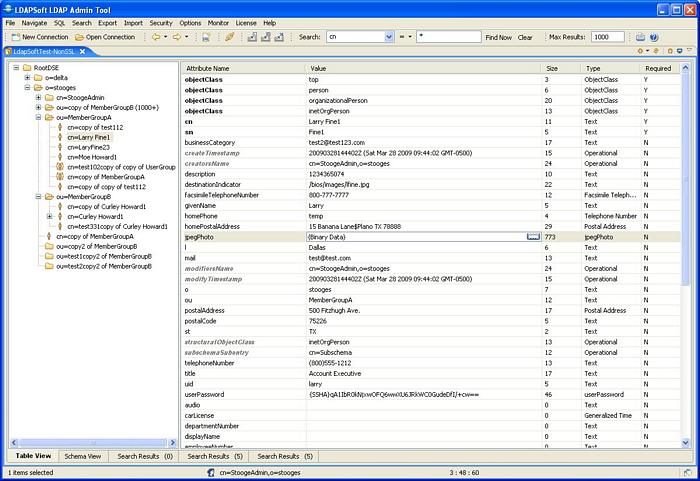Click the forward navigation arrow icon
Screen dimensions: 700x481
click(176, 37)
